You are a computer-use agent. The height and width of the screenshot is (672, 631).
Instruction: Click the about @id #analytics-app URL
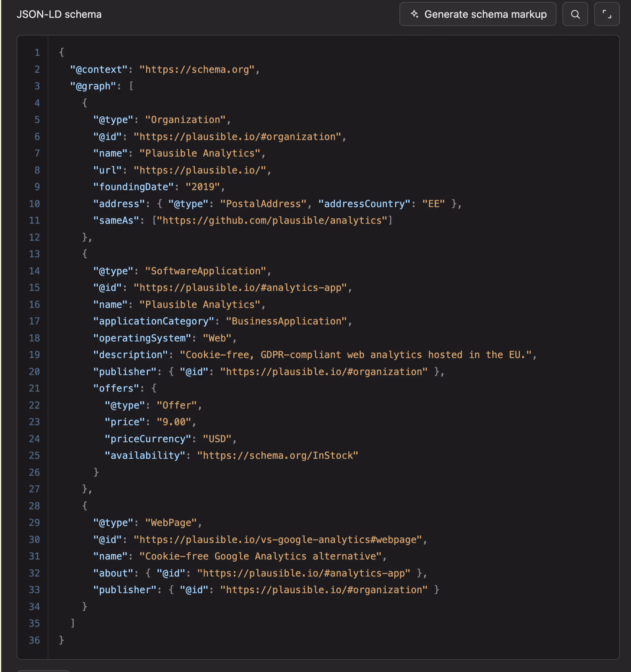pos(304,573)
